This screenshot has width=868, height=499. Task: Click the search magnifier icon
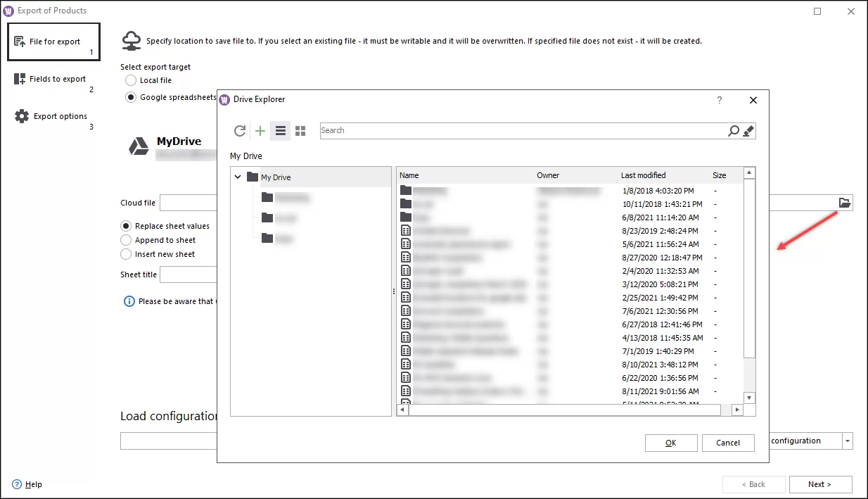pyautogui.click(x=733, y=130)
